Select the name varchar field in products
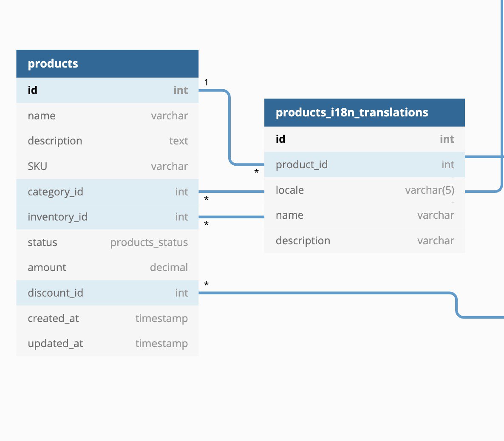 (x=107, y=116)
